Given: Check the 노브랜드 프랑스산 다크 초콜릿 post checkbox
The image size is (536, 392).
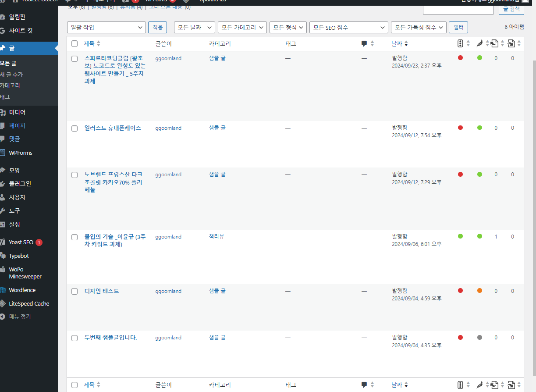Looking at the screenshot, I should pos(75,175).
